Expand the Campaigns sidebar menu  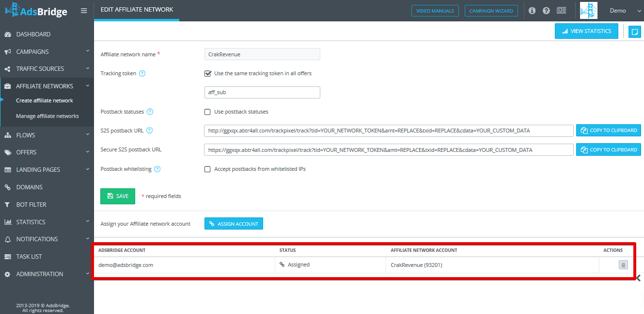(x=47, y=51)
